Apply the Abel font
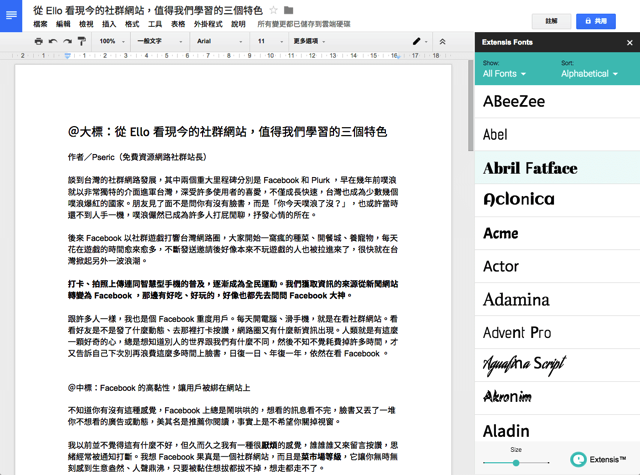This screenshot has width=640, height=475. click(x=557, y=135)
